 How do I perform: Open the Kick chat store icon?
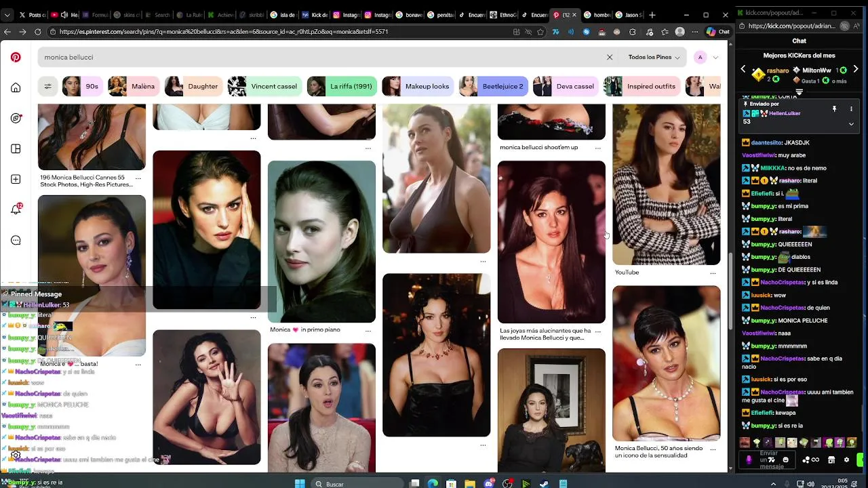click(x=831, y=460)
